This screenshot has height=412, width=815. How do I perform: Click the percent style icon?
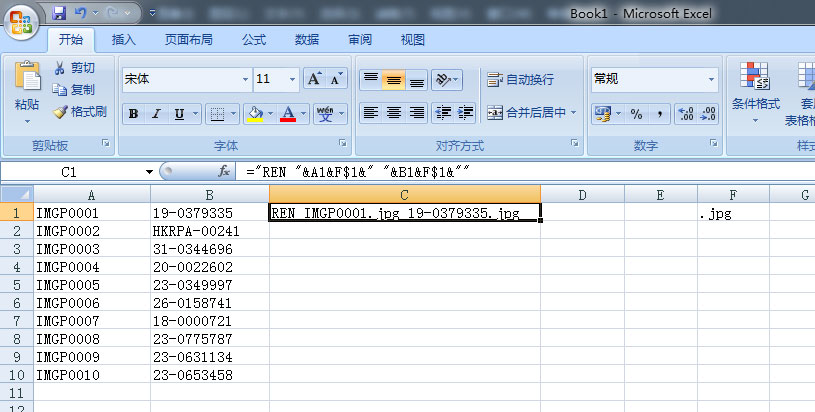pos(636,114)
